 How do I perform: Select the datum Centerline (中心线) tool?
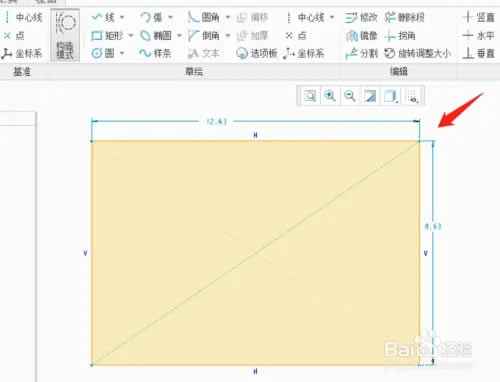[x=23, y=17]
